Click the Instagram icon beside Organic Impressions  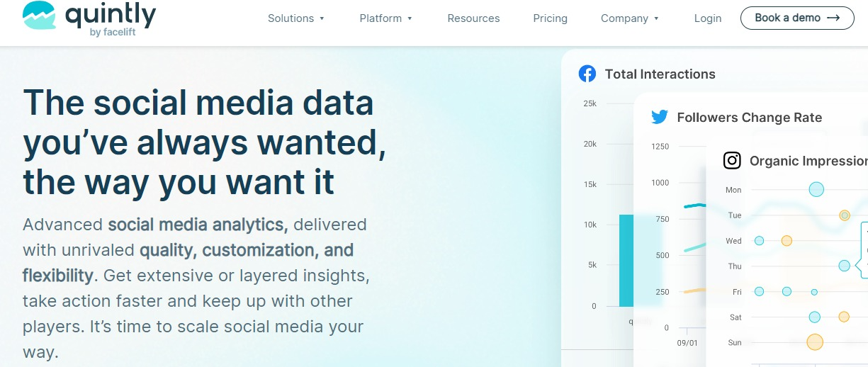pyautogui.click(x=732, y=161)
